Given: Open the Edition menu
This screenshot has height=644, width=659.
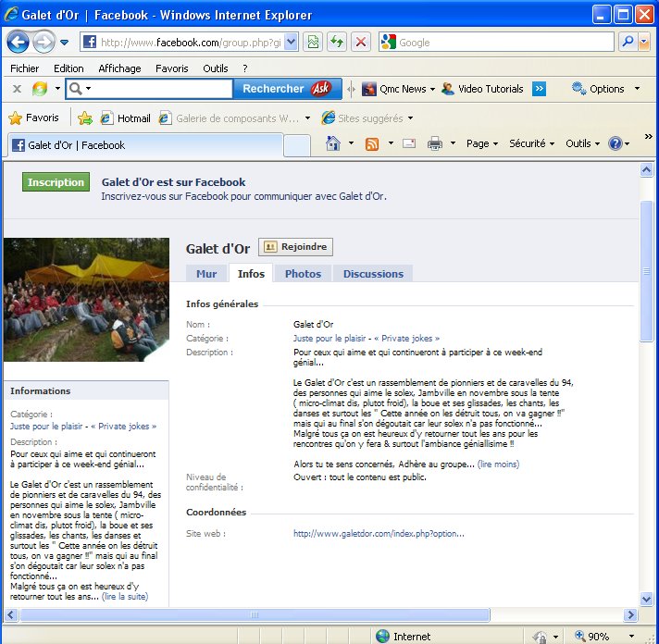Looking at the screenshot, I should coord(68,68).
